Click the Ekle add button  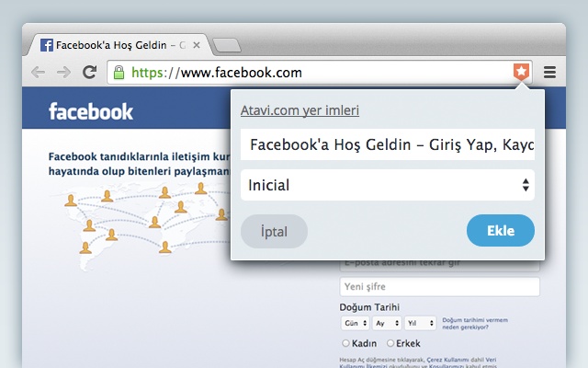pyautogui.click(x=501, y=231)
